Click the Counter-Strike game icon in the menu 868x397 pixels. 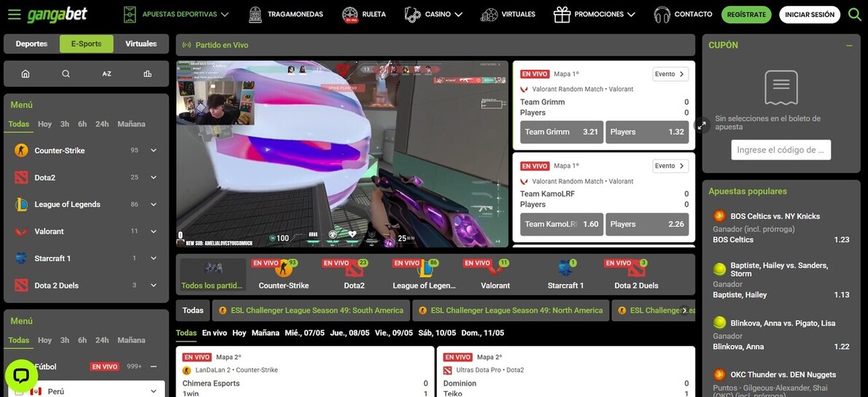(x=21, y=150)
